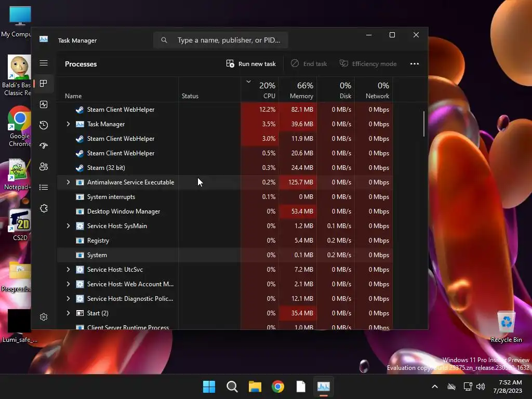532x399 pixels.
Task: Click the Task Manager process row icon
Action: tap(79, 124)
